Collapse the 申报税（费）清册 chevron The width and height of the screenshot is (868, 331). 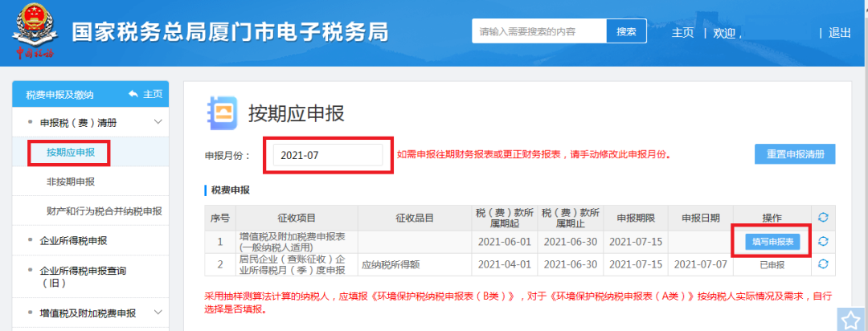(158, 122)
